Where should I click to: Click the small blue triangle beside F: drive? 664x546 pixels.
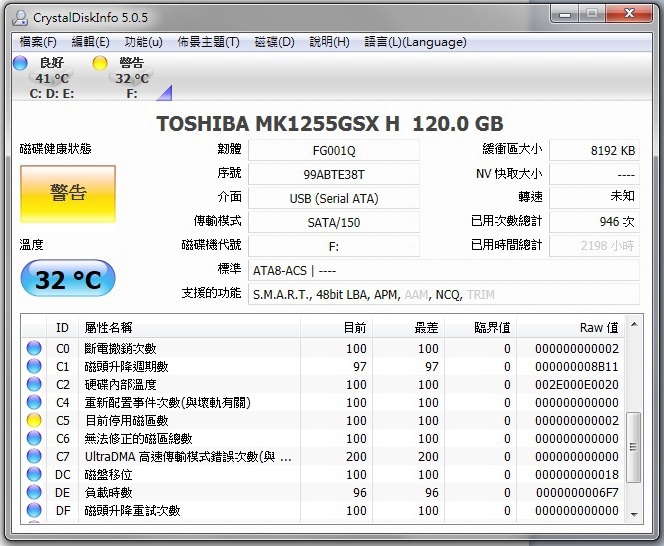click(x=164, y=93)
